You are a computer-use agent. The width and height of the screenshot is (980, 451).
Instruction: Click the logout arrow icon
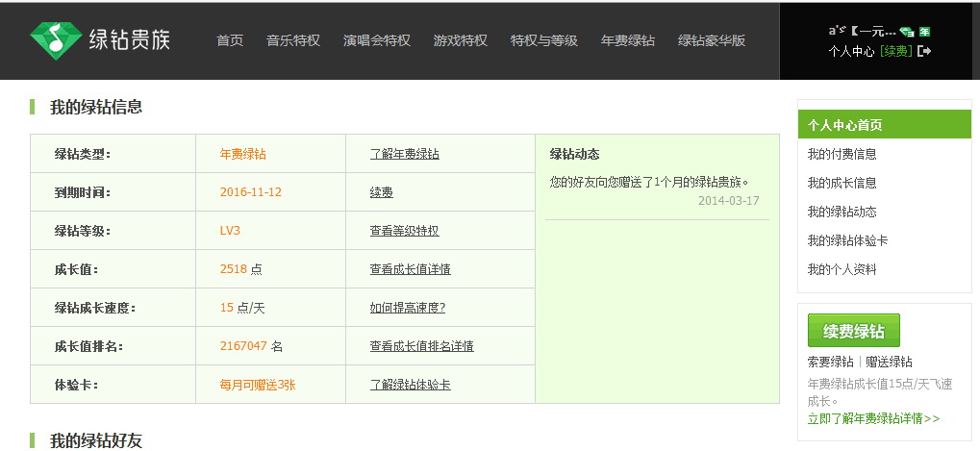click(924, 51)
